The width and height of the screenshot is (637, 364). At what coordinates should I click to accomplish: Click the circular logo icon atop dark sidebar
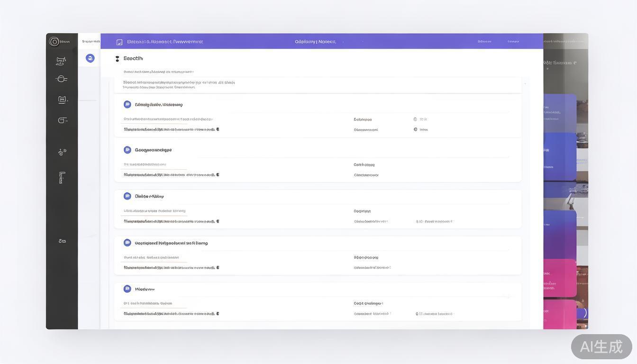coord(54,42)
